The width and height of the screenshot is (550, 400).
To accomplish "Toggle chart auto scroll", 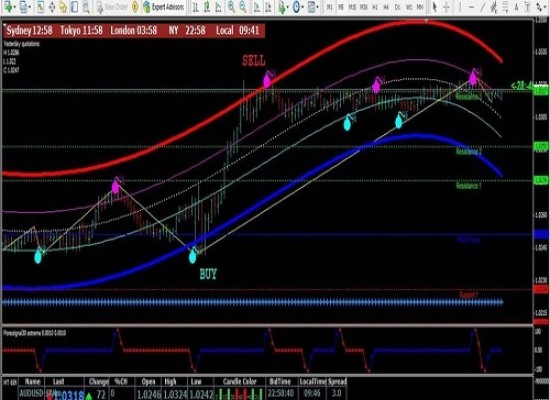I will [257, 7].
